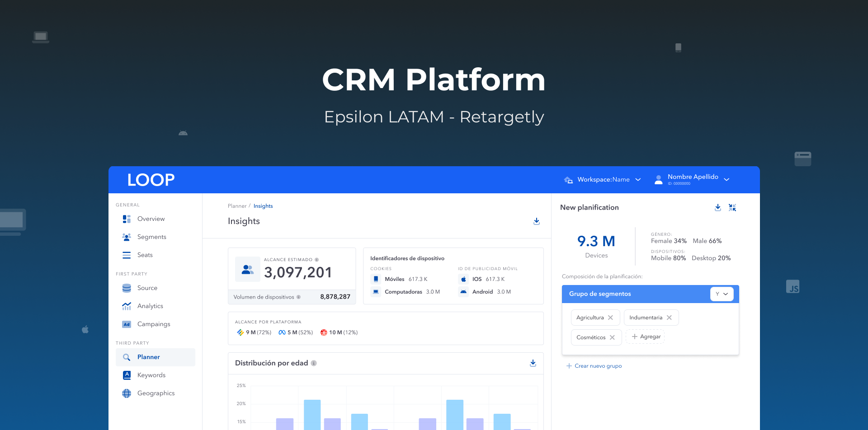Collapse the New planification panel
868x430 pixels.
point(732,207)
